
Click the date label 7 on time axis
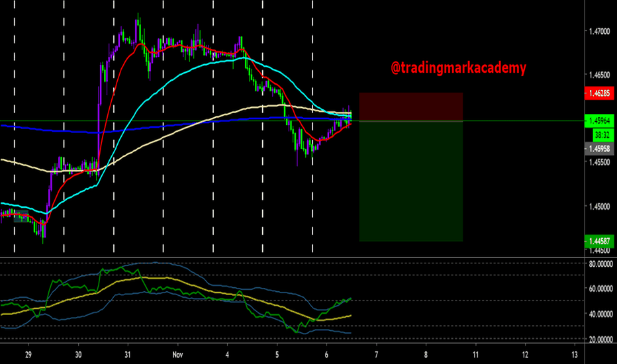pos(376,355)
